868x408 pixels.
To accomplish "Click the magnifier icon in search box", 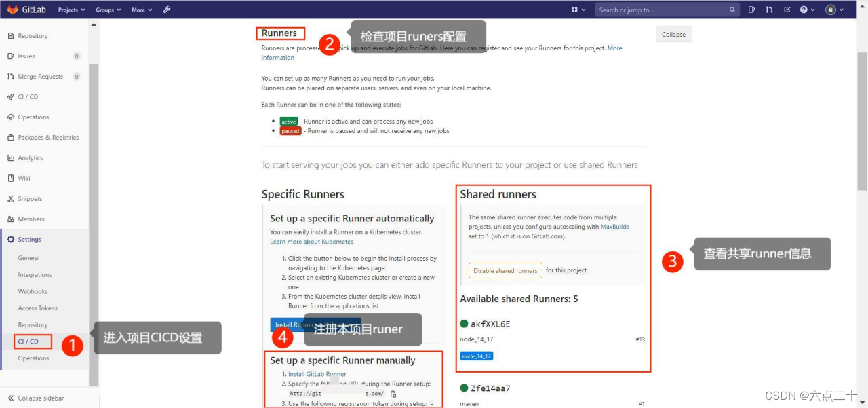I will (x=732, y=10).
